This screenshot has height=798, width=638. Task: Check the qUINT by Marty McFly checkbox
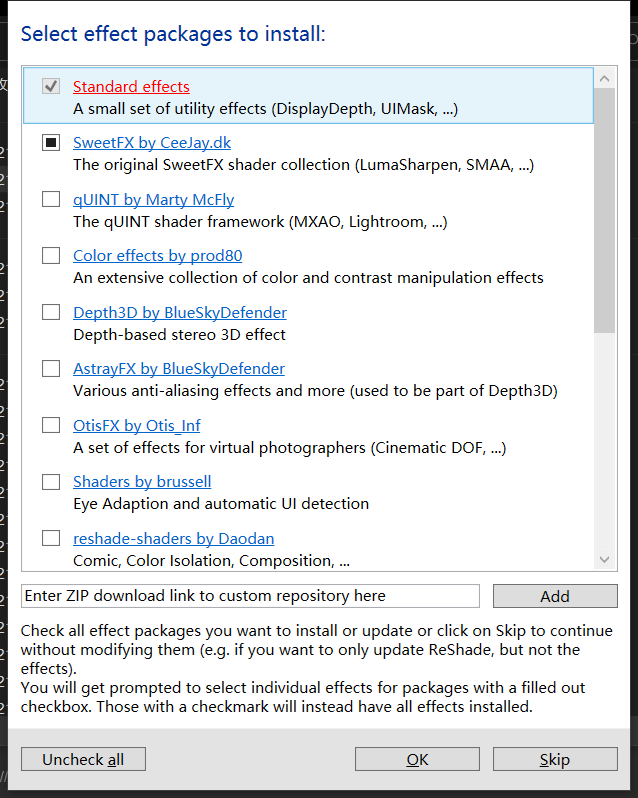tap(51, 199)
